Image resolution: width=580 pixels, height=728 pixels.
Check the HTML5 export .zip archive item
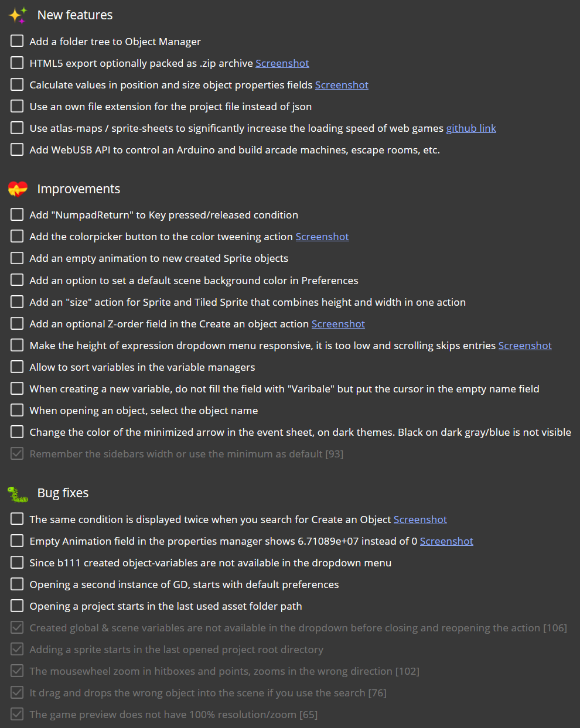click(x=16, y=63)
